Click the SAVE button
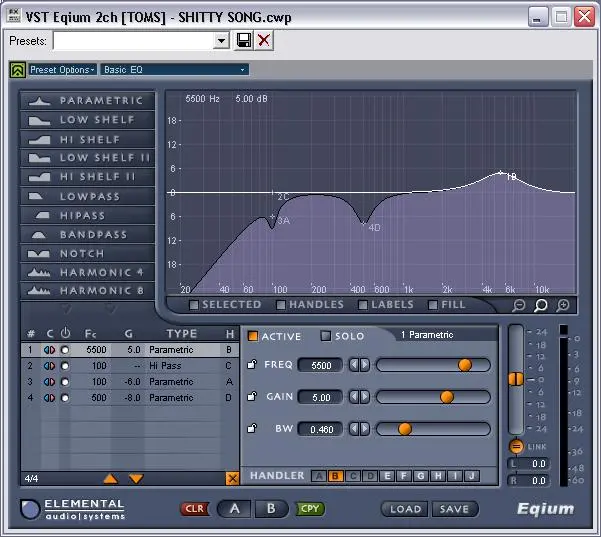This screenshot has height=537, width=601. (x=455, y=509)
